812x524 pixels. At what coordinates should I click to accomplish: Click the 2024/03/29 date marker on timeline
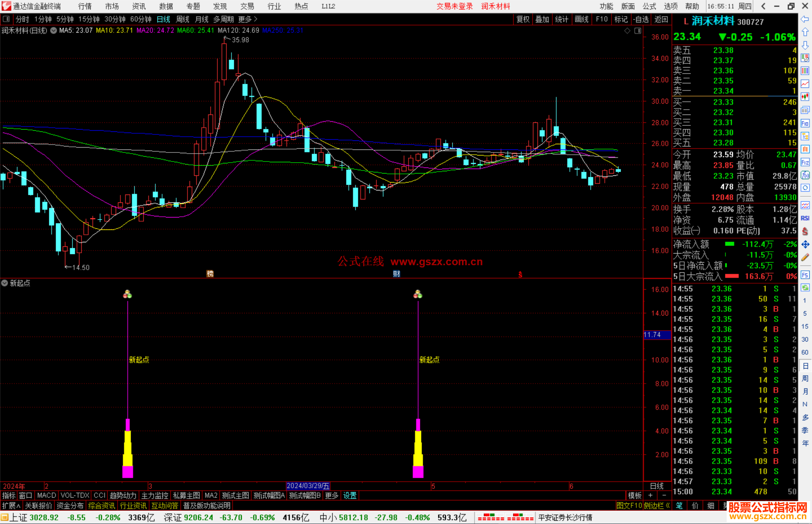point(308,486)
